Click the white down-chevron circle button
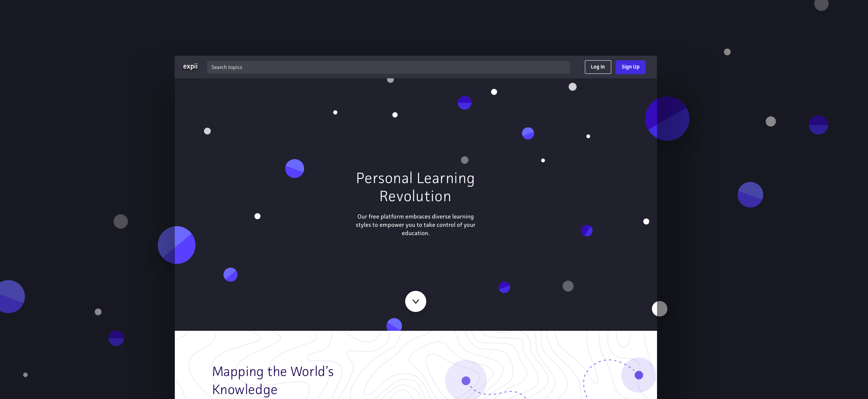868x399 pixels. click(416, 301)
